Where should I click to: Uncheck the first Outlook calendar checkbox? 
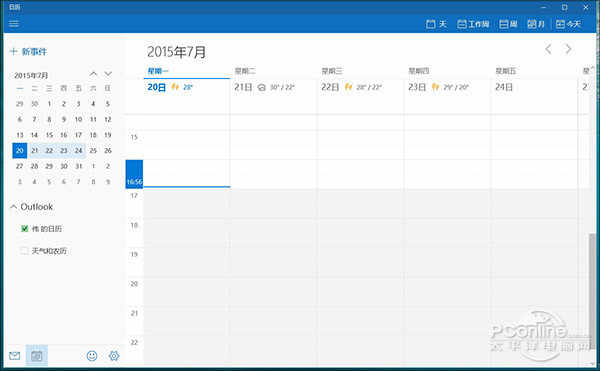tap(24, 229)
